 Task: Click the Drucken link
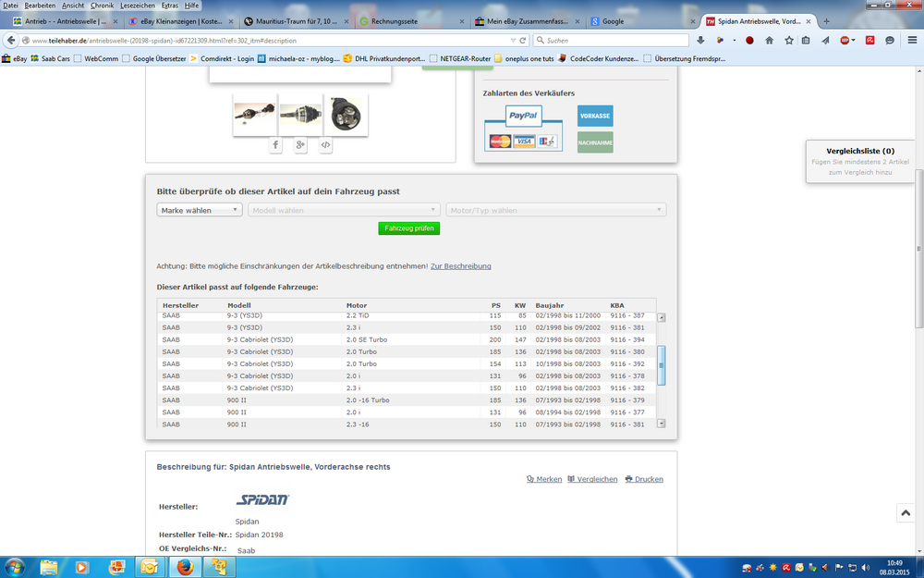(x=644, y=479)
